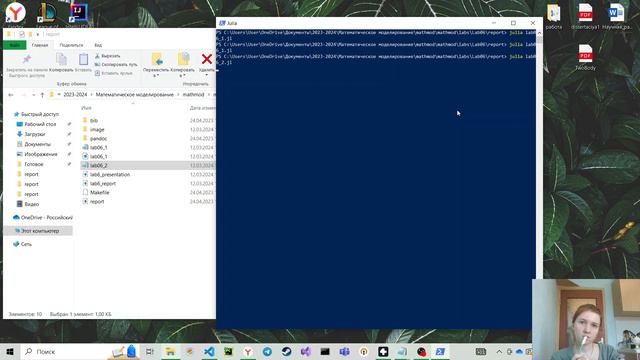Select the image folder
The image size is (640, 360).
[x=97, y=129]
